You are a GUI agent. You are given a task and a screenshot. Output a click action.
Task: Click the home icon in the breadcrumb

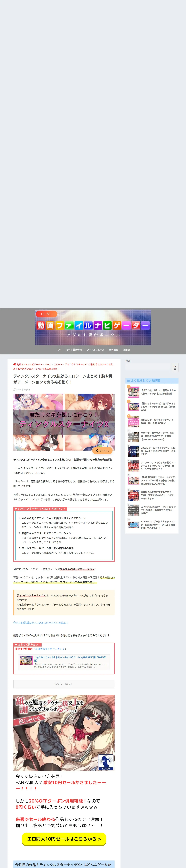click(x=14, y=364)
